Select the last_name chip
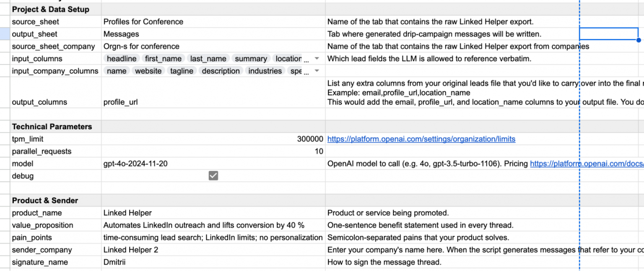 pyautogui.click(x=208, y=58)
